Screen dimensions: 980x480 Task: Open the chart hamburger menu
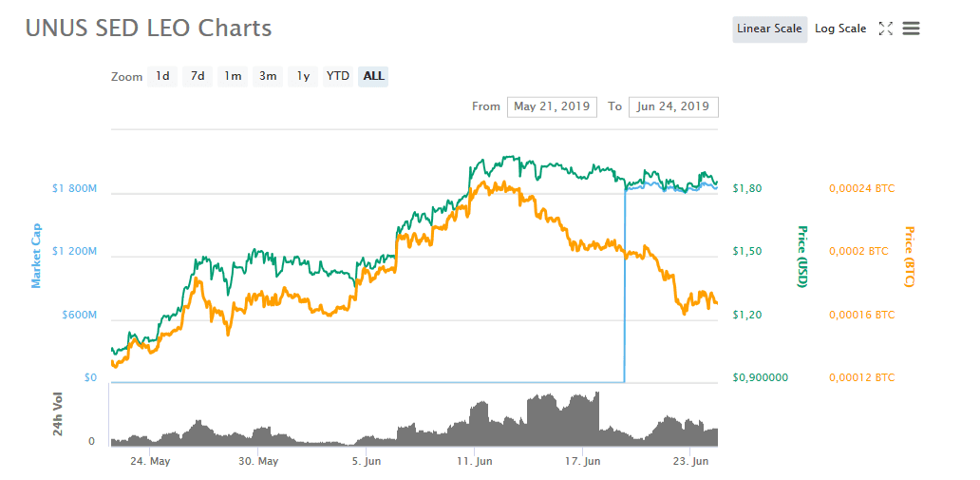911,29
